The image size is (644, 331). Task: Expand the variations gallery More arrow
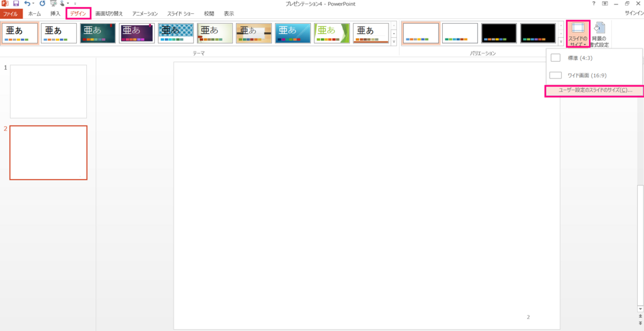click(x=561, y=41)
